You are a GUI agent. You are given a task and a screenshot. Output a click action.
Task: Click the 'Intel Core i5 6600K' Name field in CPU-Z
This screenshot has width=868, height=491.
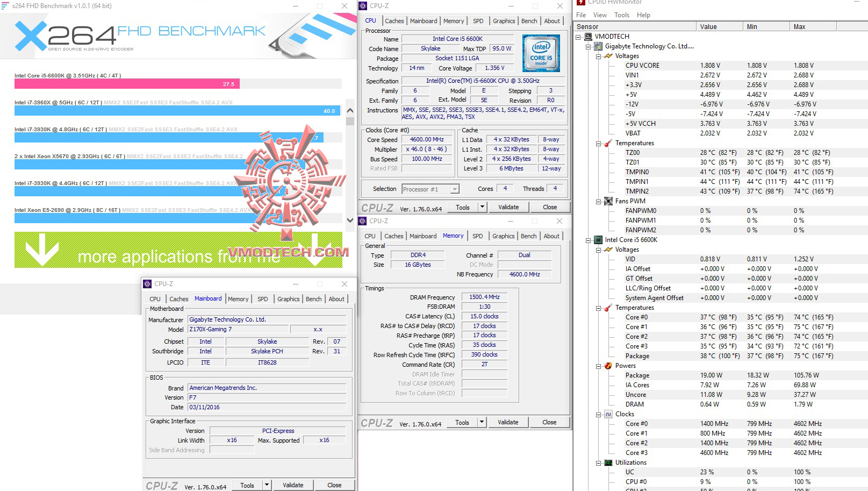pyautogui.click(x=457, y=39)
